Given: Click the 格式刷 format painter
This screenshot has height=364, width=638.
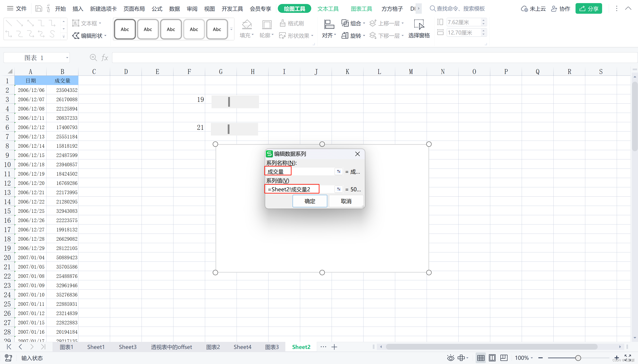Looking at the screenshot, I should pos(292,23).
